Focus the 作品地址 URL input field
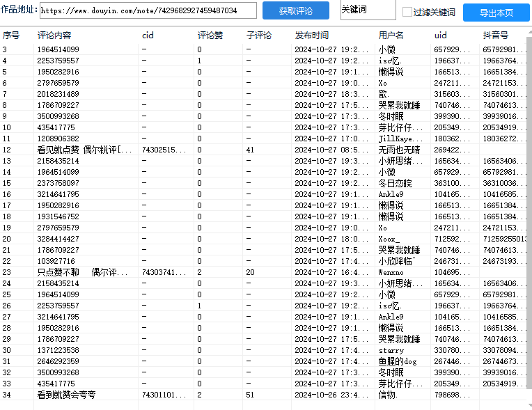This screenshot has width=532, height=410. coord(148,11)
